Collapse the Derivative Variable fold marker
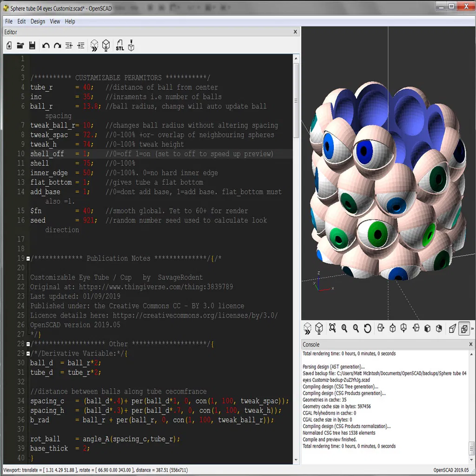The image size is (476, 476). point(28,354)
